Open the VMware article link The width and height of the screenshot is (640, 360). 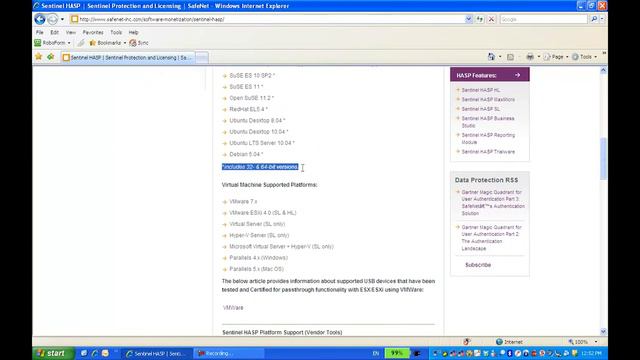(x=233, y=308)
